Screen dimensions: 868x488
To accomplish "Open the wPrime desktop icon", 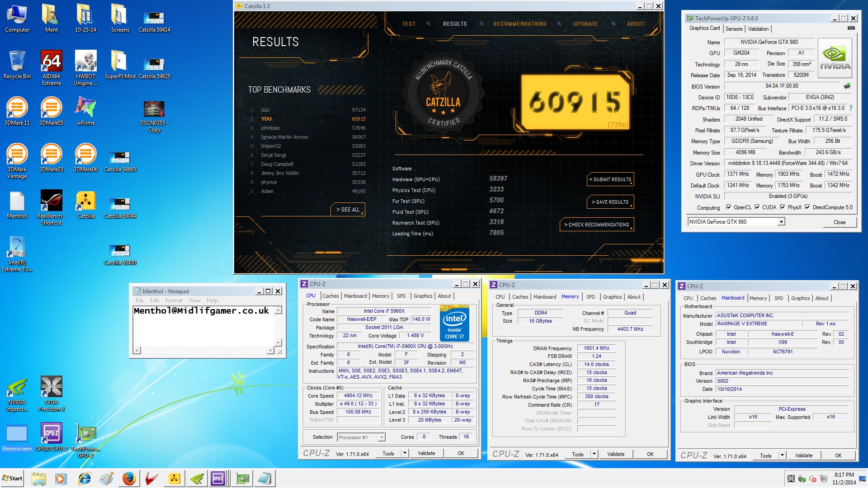I will 85,111.
